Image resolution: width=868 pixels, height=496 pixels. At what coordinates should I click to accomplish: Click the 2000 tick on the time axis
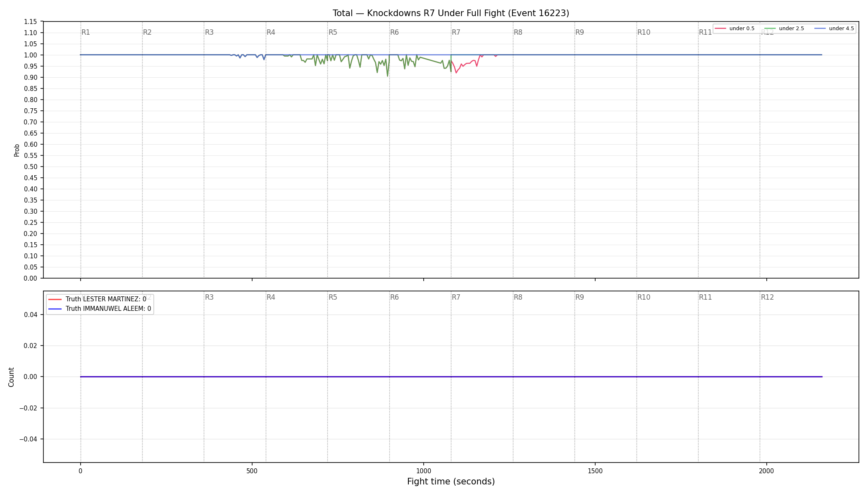[767, 471]
